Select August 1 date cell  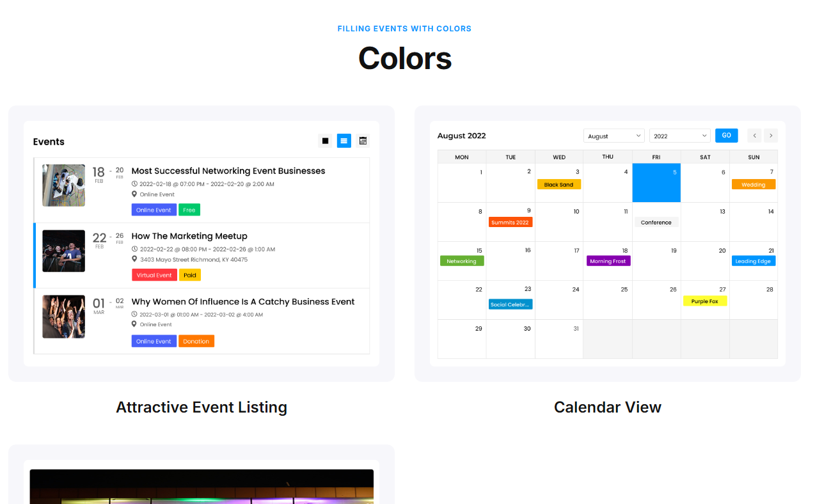tap(462, 183)
